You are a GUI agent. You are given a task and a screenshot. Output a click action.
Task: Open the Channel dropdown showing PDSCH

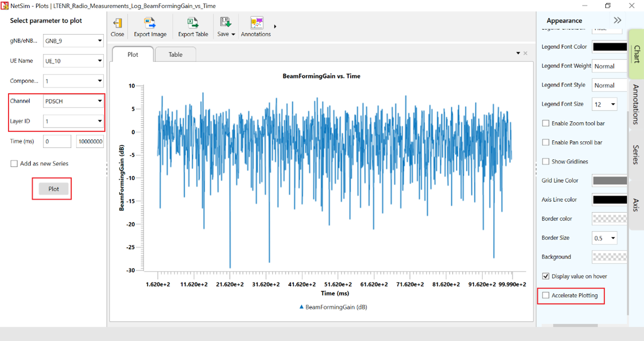pos(73,101)
